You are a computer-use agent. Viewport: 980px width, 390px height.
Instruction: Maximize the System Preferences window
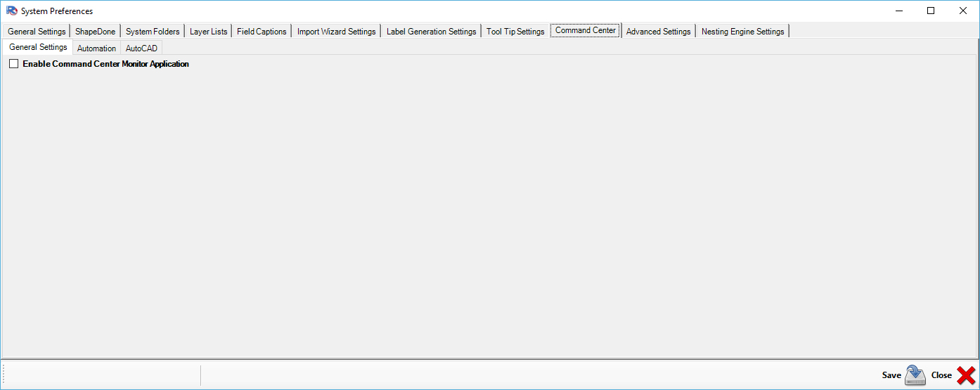pyautogui.click(x=931, y=11)
